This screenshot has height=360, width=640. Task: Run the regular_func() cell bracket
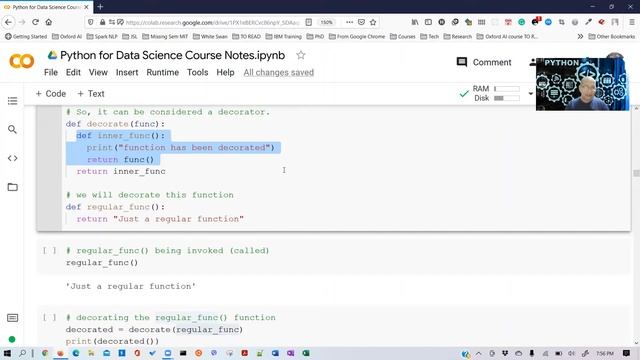[x=49, y=251]
